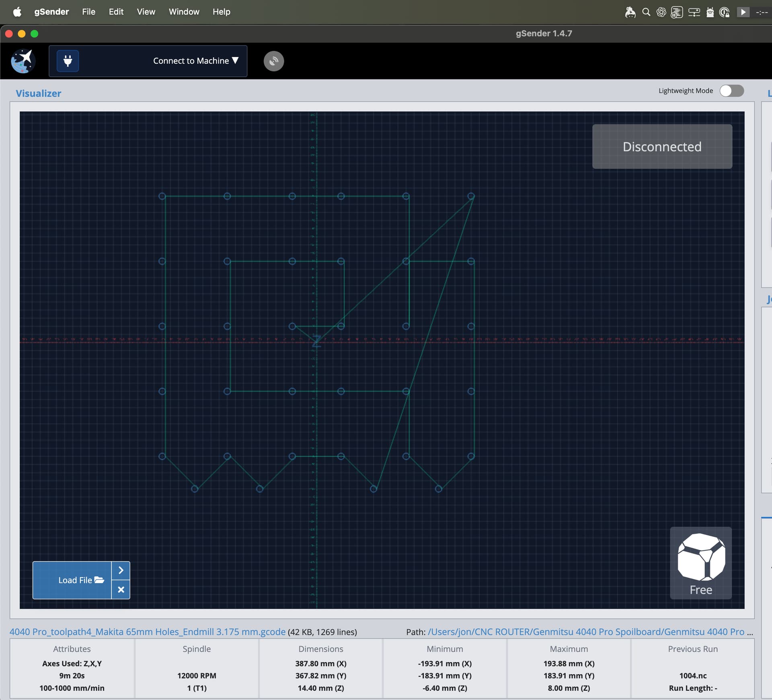The width and height of the screenshot is (772, 700).
Task: Click the play button in menu bar
Action: [743, 12]
